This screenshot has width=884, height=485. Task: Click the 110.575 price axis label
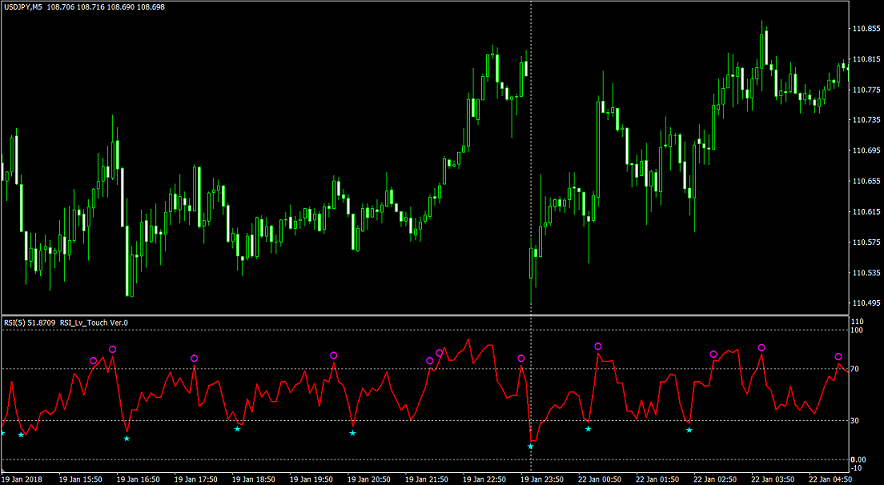[x=867, y=242]
